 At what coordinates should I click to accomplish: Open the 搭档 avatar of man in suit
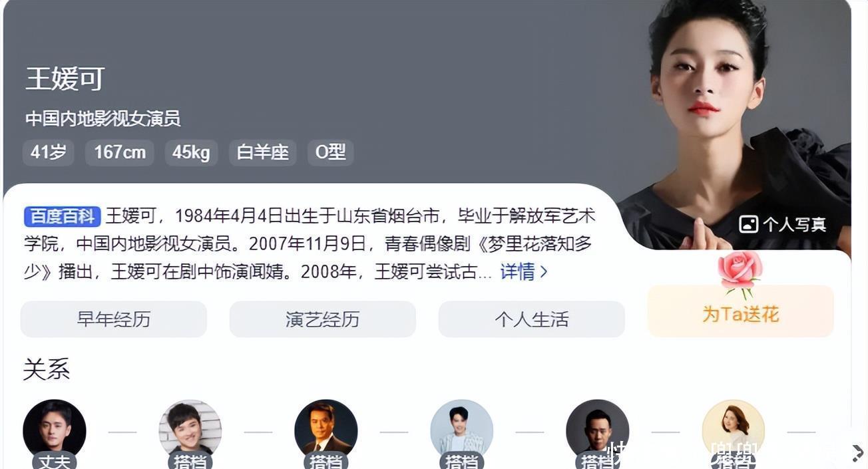326,431
